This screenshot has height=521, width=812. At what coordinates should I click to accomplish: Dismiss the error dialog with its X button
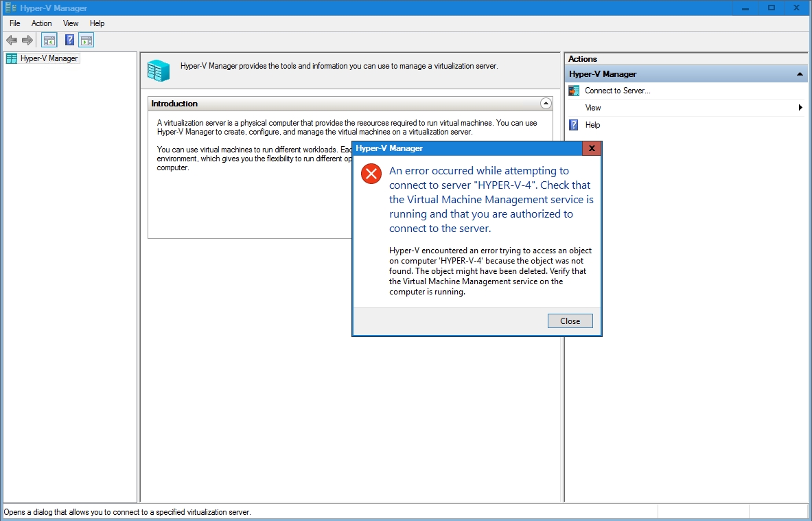592,148
